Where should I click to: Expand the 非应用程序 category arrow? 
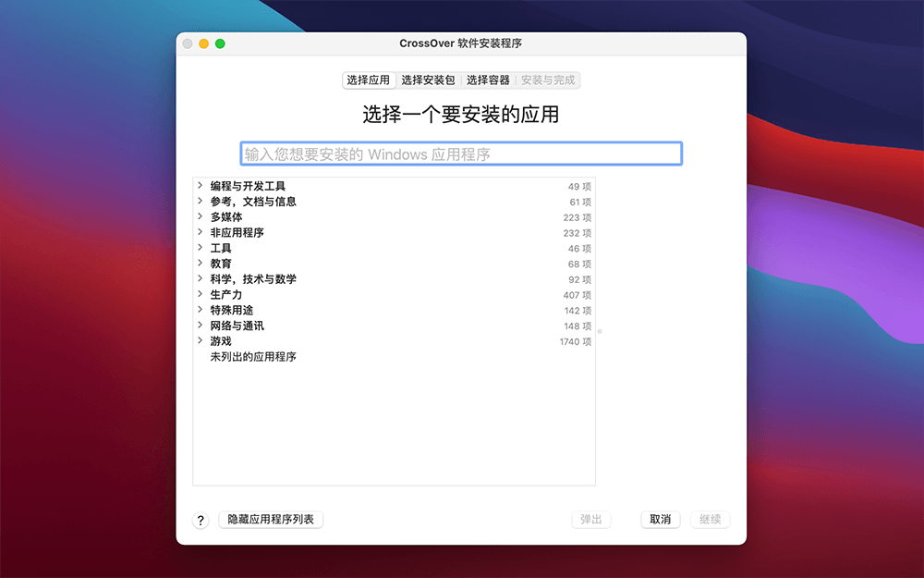(x=200, y=232)
